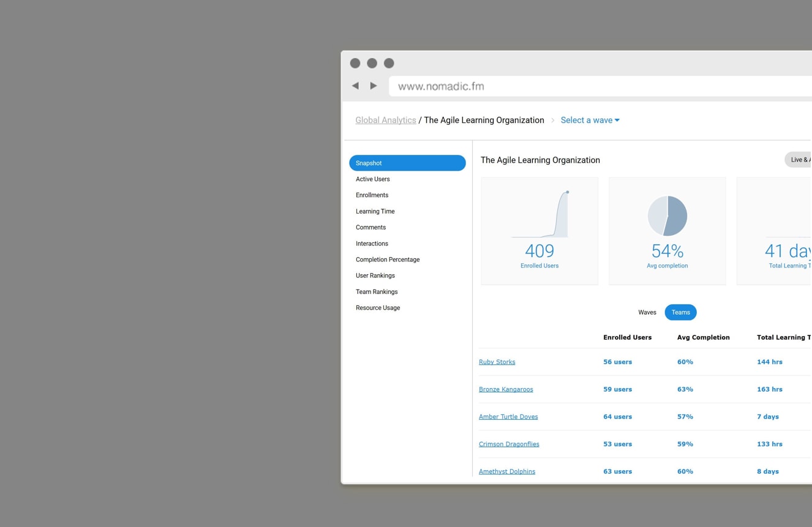Go to Active Users in sidebar
The image size is (812, 527).
(372, 179)
